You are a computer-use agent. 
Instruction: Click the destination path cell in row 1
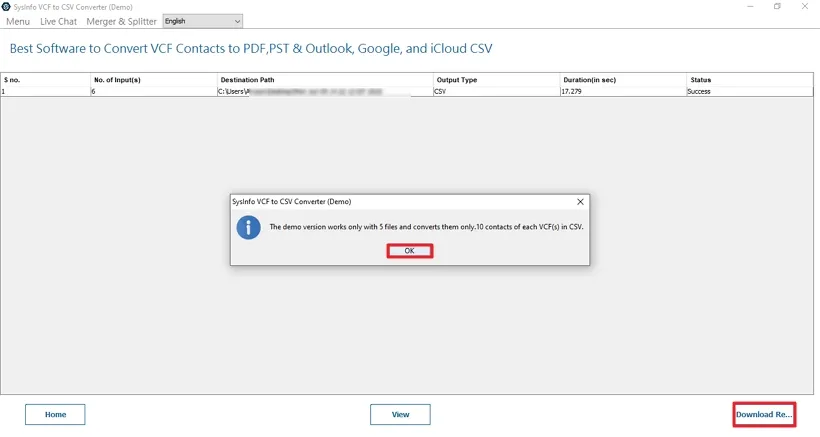coord(325,91)
